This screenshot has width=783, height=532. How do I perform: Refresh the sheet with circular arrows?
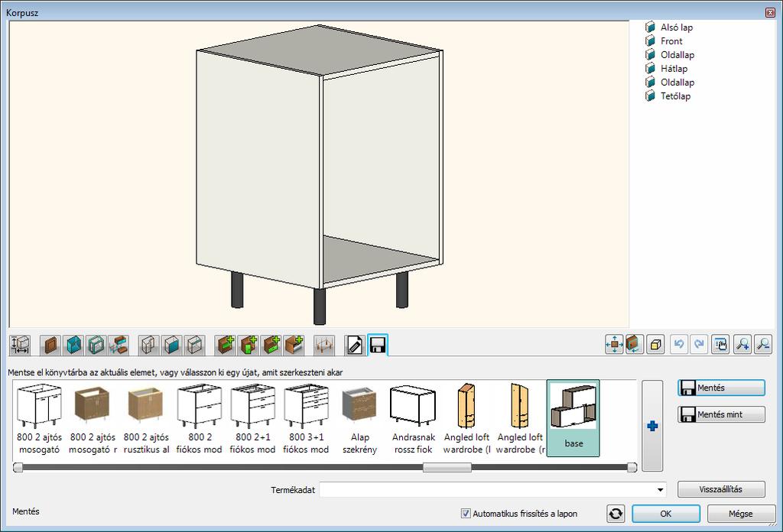pyautogui.click(x=616, y=514)
